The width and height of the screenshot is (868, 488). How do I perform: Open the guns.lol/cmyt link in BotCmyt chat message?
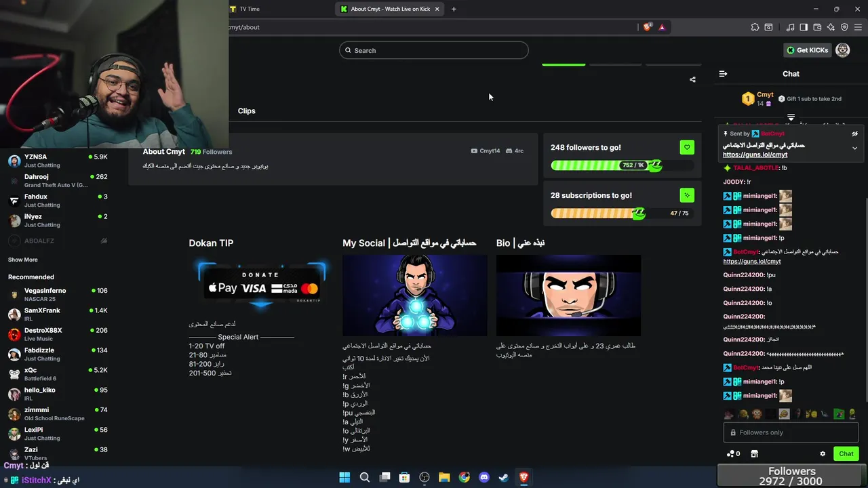(x=752, y=262)
